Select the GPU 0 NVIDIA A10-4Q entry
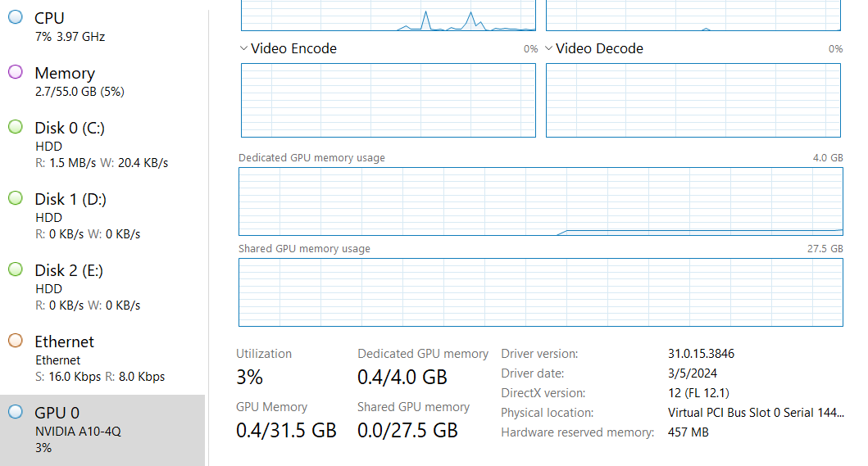The image size is (868, 466). 102,430
